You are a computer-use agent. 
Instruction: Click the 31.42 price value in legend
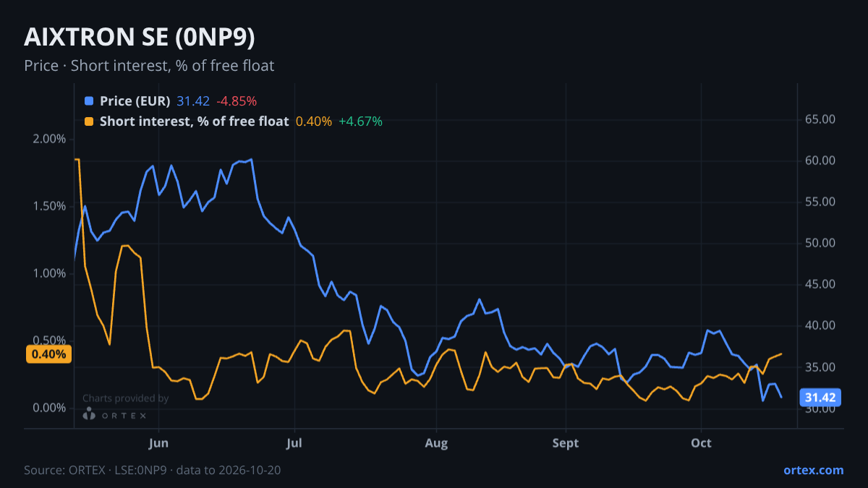click(x=193, y=101)
